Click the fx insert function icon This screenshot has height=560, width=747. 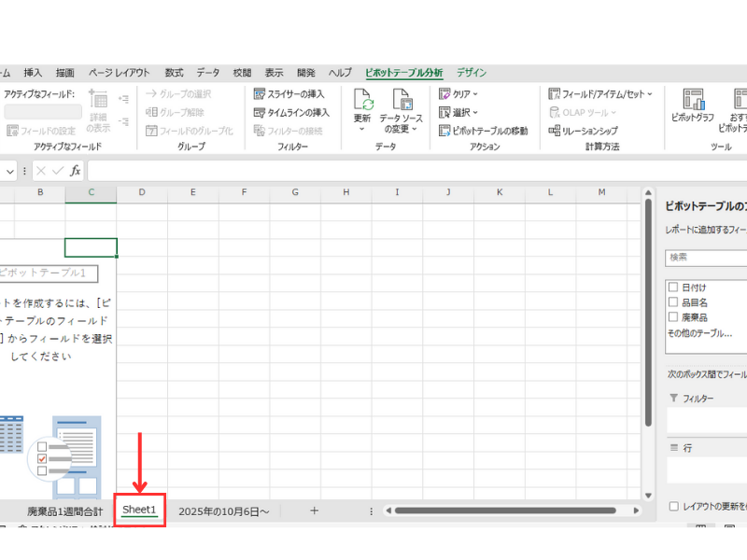click(76, 171)
